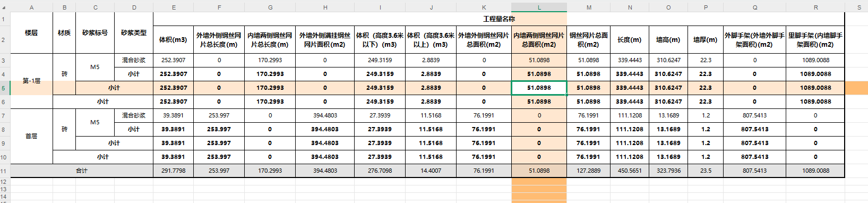
Task: Click the 1089.0088 cell in row 11
Action: pyautogui.click(x=815, y=171)
